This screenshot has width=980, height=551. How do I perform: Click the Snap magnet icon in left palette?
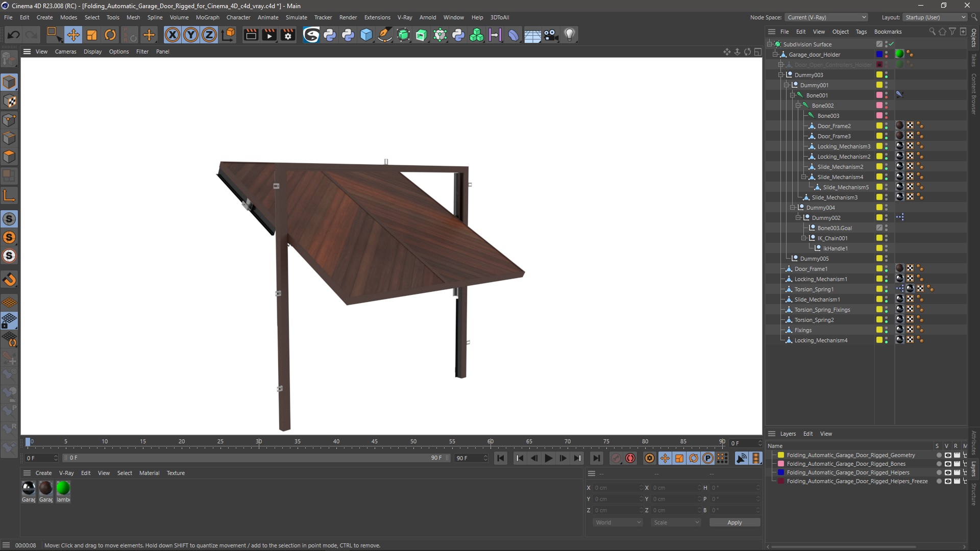pos(9,280)
